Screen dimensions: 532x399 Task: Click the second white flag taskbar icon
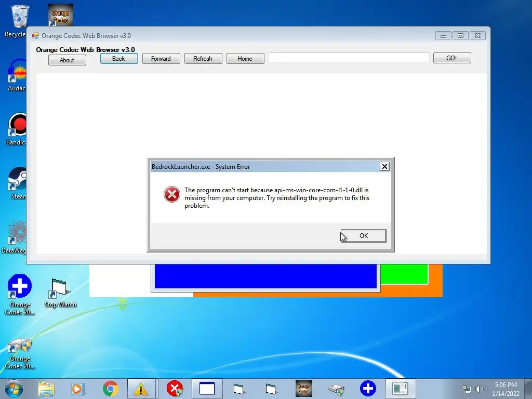pos(271,389)
